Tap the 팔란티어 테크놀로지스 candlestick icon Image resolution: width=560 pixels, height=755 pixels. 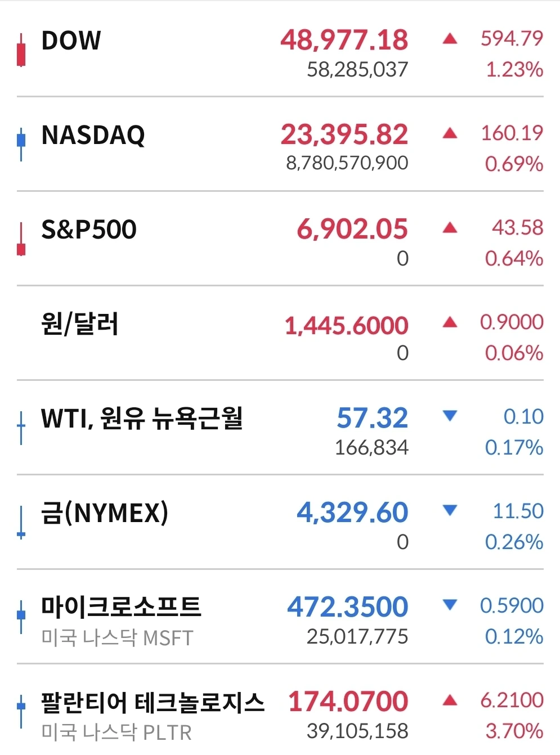[x=21, y=712]
